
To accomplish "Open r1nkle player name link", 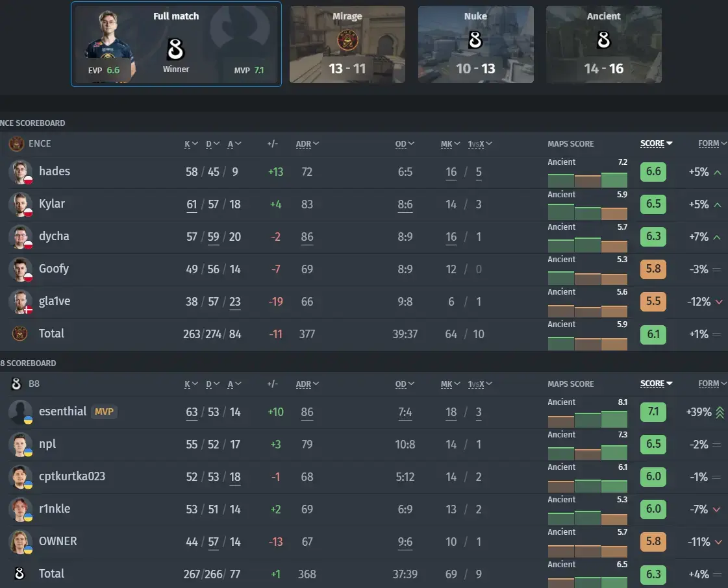I will 55,509.
